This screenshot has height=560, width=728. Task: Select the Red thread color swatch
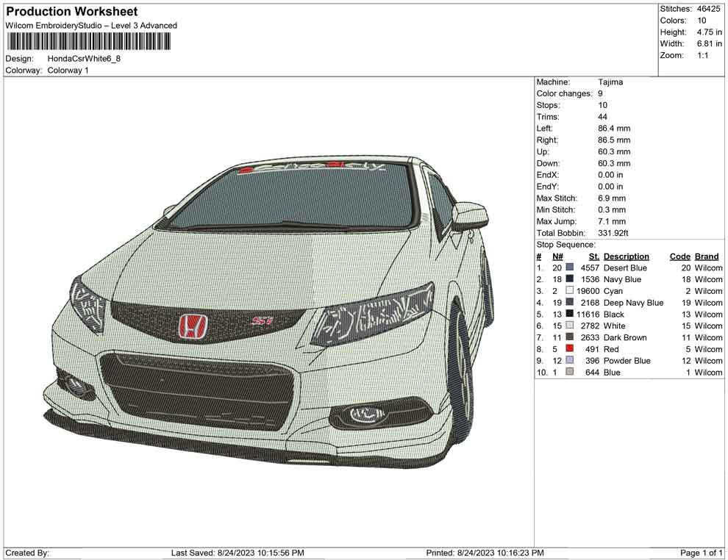(569, 349)
